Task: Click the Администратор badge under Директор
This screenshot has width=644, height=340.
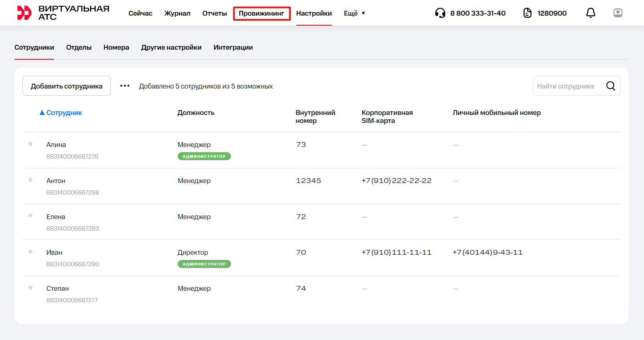Action: 204,264
